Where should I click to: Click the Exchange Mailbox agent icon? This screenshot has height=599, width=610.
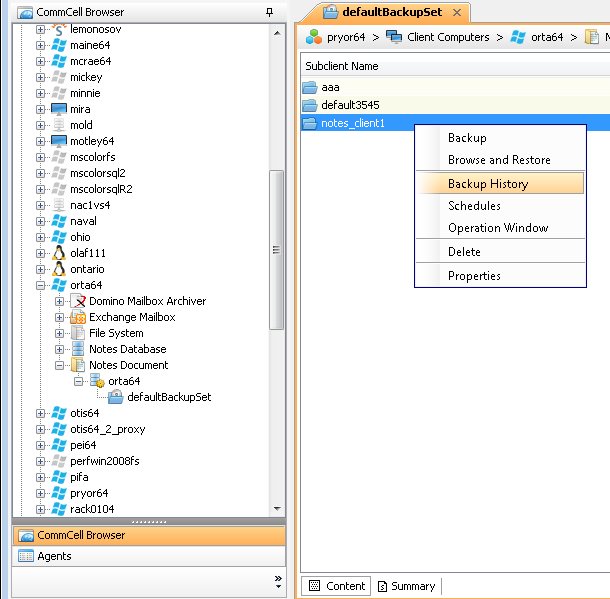pyautogui.click(x=78, y=317)
